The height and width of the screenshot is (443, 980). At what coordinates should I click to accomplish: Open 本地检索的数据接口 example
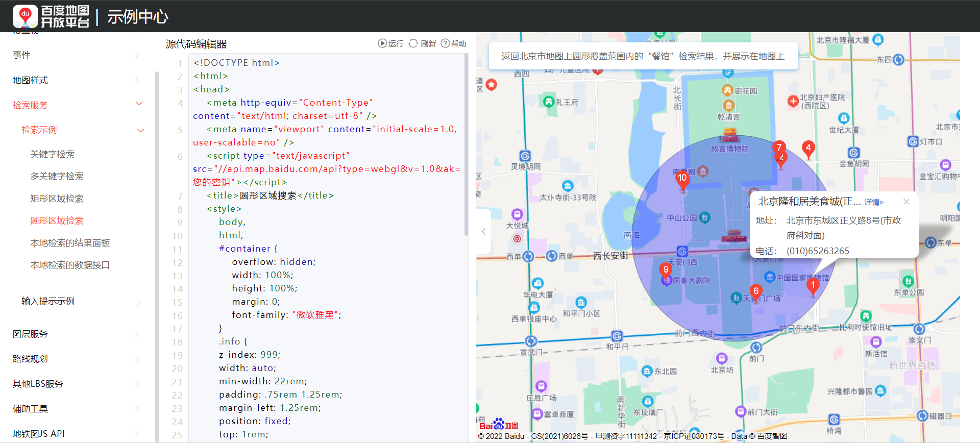70,265
